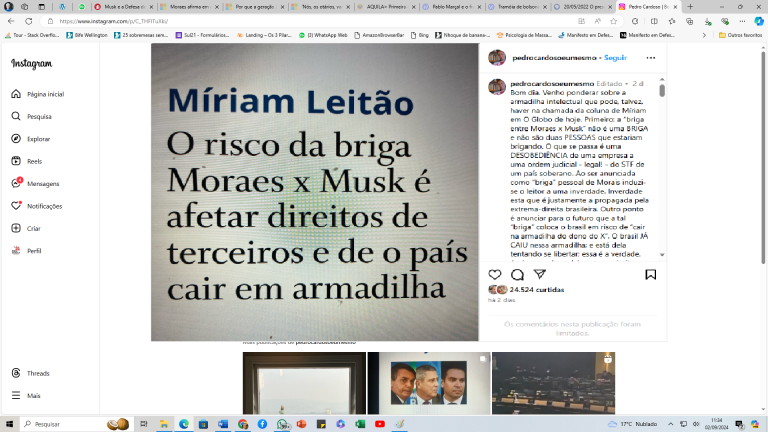Screen dimensions: 768x432
Task: Like the post with the heart icon
Action: 495,275
